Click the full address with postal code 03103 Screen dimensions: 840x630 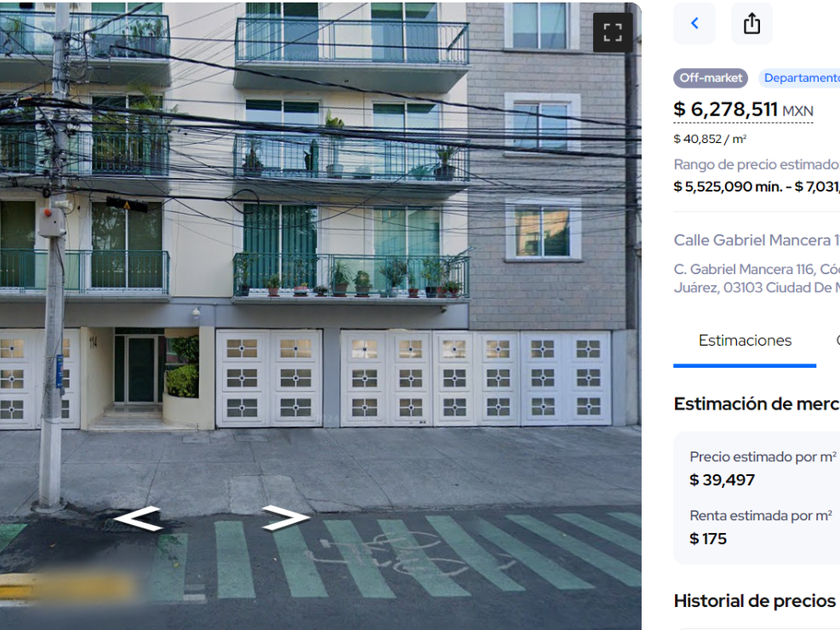click(x=756, y=278)
